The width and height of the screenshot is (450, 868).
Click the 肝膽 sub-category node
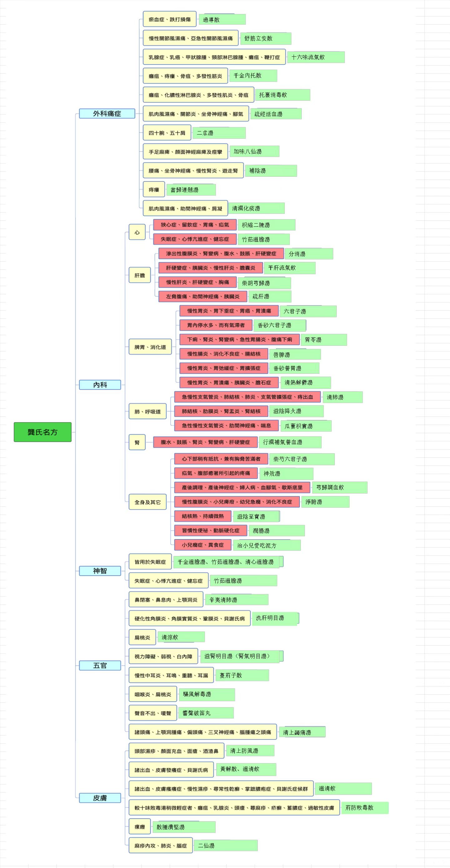[x=140, y=275]
